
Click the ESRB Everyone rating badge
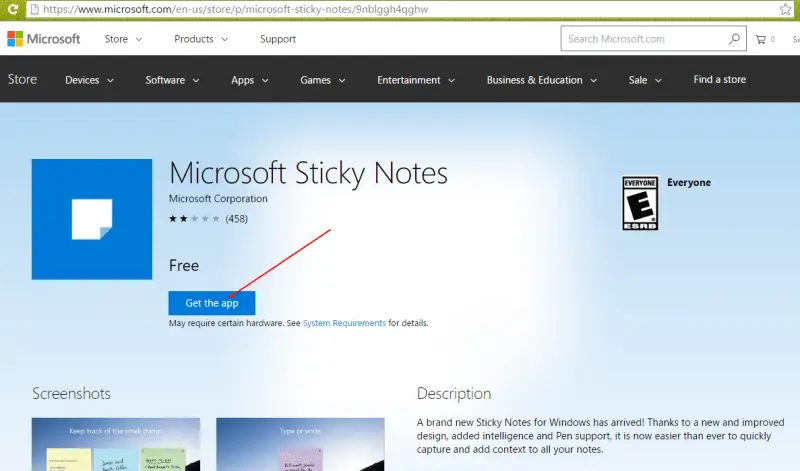tap(640, 203)
